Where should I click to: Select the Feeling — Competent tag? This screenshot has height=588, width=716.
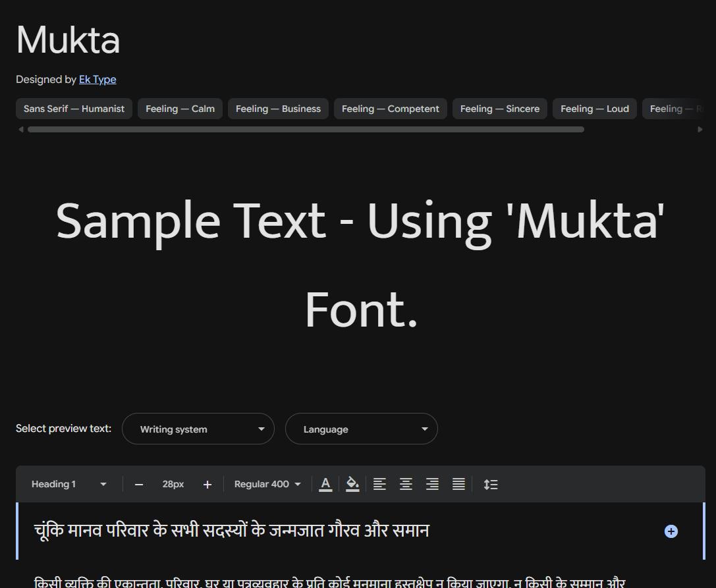(x=391, y=109)
